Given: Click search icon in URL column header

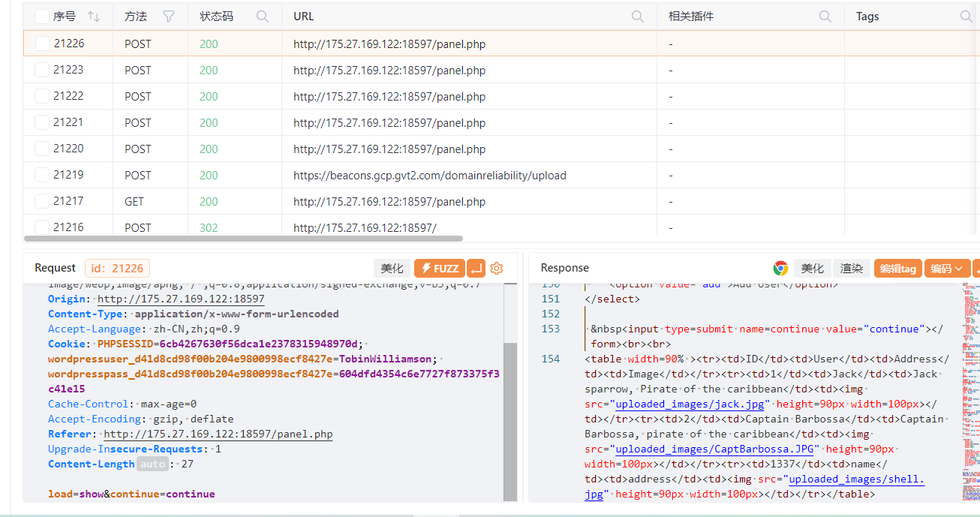Looking at the screenshot, I should click(x=638, y=17).
